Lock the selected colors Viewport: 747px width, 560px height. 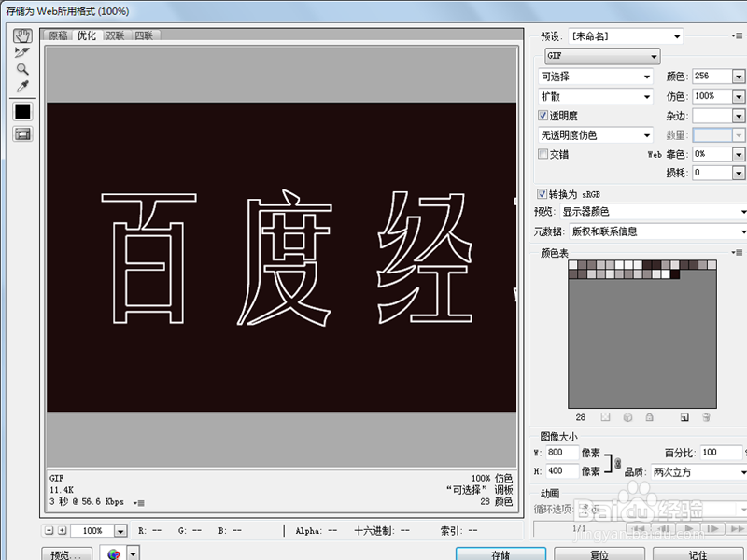click(649, 417)
